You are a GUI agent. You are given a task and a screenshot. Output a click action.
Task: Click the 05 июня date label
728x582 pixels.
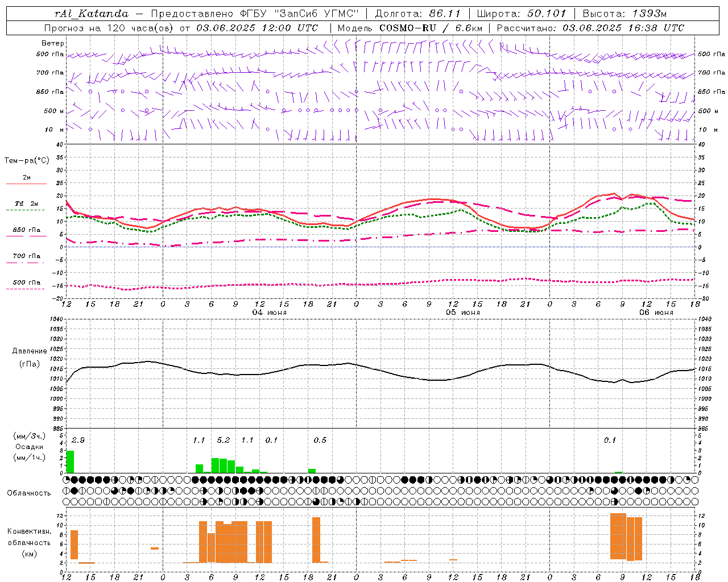click(463, 313)
